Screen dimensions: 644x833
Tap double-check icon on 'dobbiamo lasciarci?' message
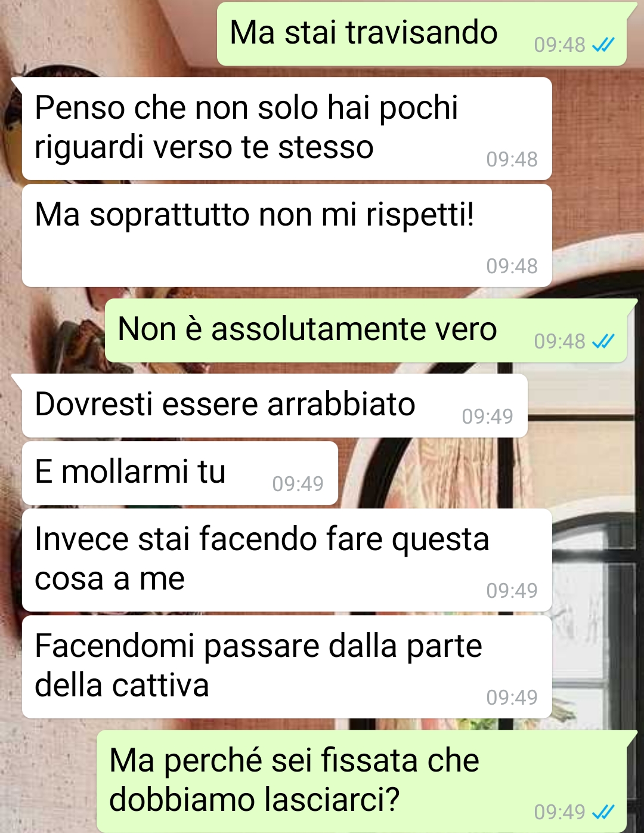tap(603, 812)
